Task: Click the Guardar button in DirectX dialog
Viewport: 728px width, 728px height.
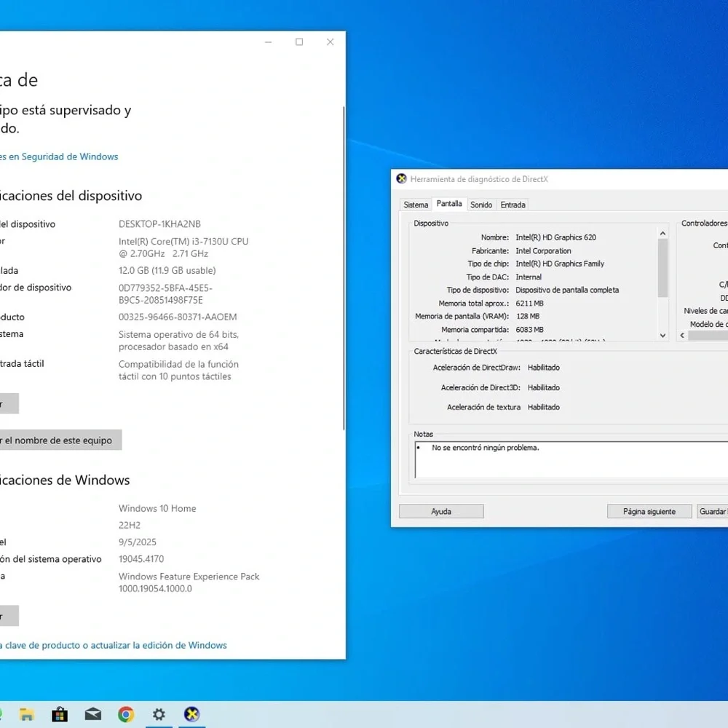Action: coord(712,511)
